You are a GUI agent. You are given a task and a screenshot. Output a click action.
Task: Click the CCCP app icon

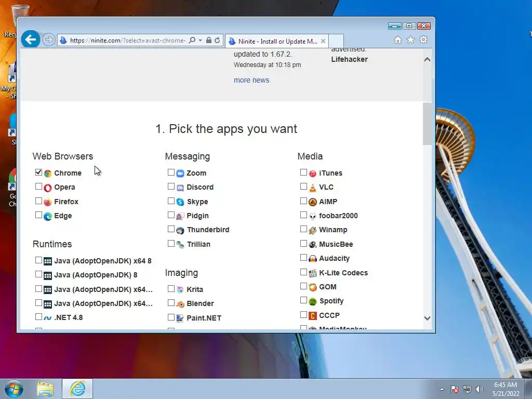point(312,315)
